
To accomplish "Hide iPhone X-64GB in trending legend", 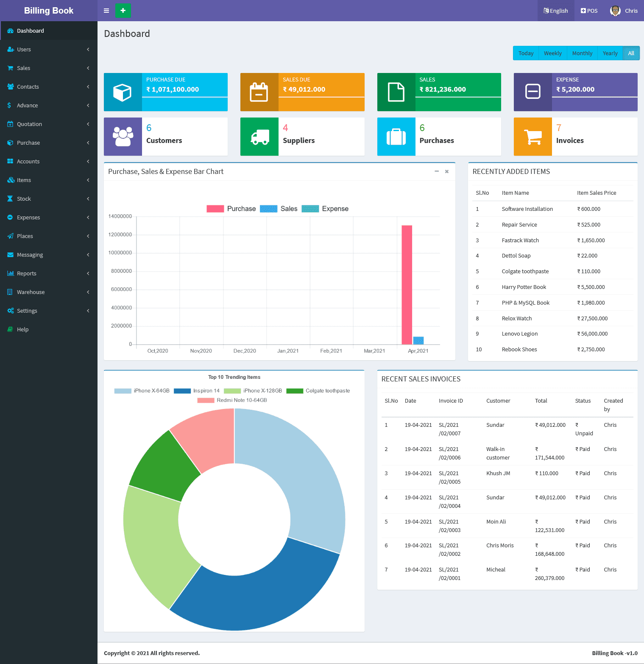I will [x=142, y=391].
